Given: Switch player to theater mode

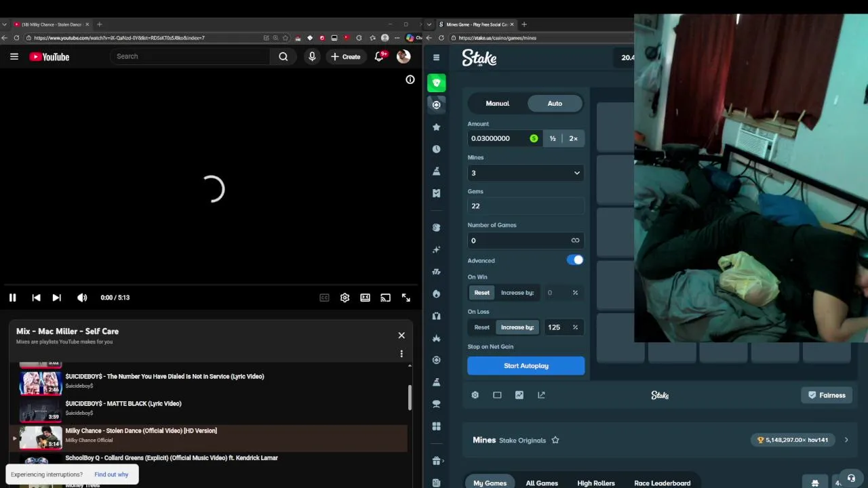Looking at the screenshot, I should tap(365, 298).
